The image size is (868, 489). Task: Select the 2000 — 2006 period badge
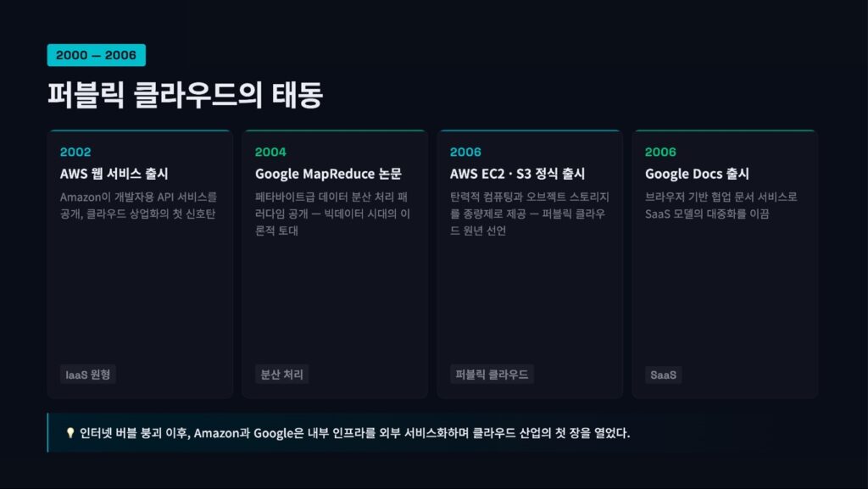tap(96, 55)
